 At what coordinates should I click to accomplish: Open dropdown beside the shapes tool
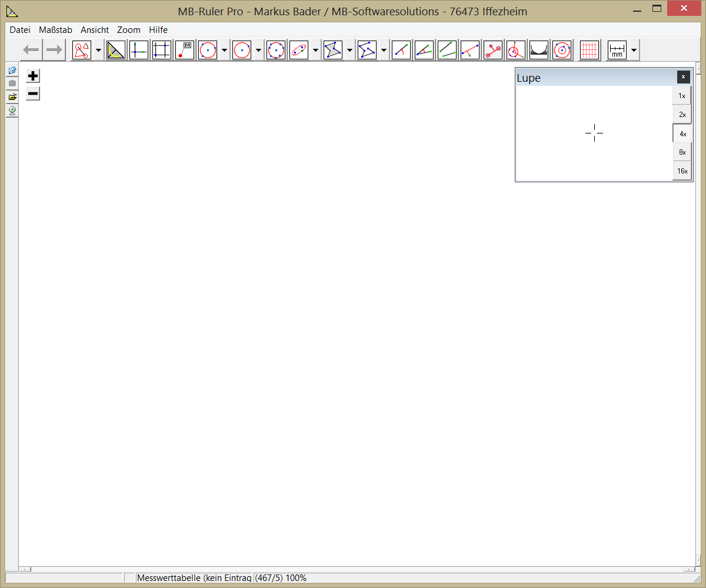pyautogui.click(x=98, y=51)
